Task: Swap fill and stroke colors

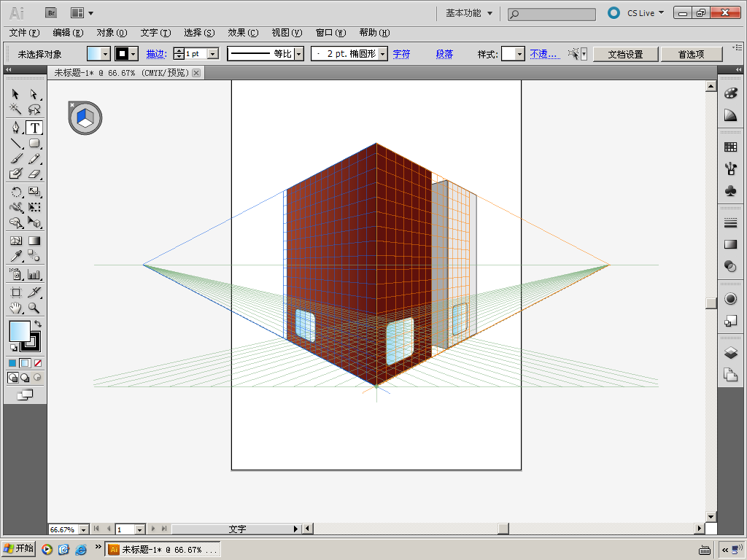Action: (x=38, y=324)
